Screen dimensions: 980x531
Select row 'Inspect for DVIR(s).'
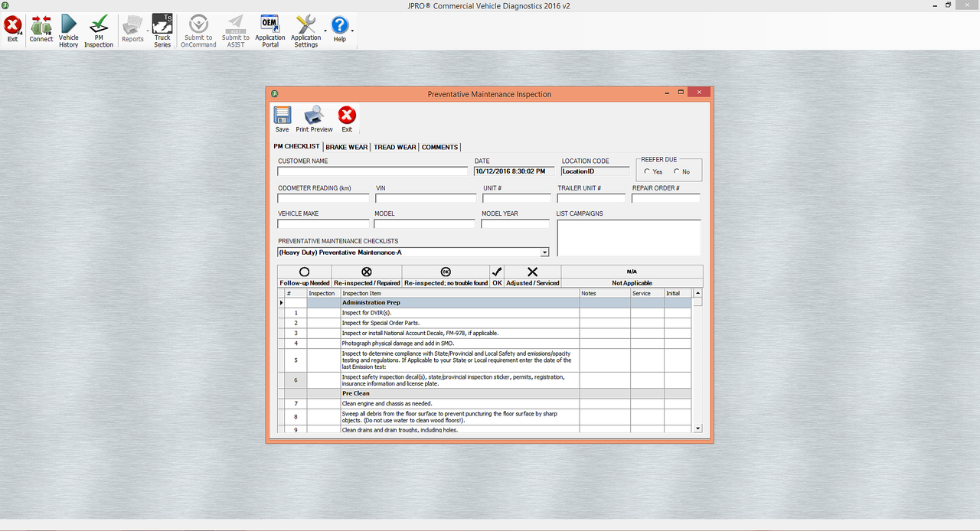pos(484,313)
